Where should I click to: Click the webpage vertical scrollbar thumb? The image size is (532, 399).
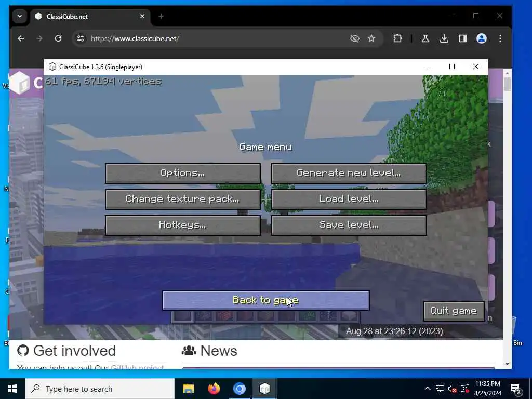pos(507,84)
